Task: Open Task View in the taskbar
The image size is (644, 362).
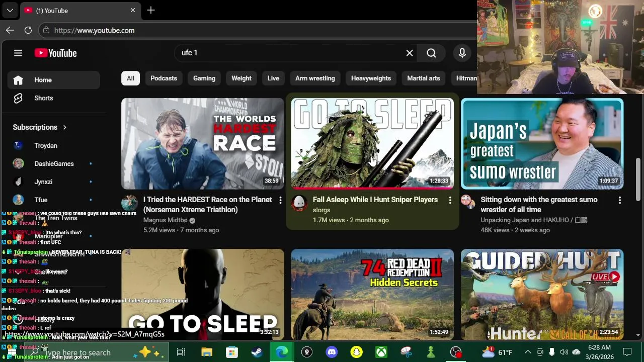Action: [181, 352]
